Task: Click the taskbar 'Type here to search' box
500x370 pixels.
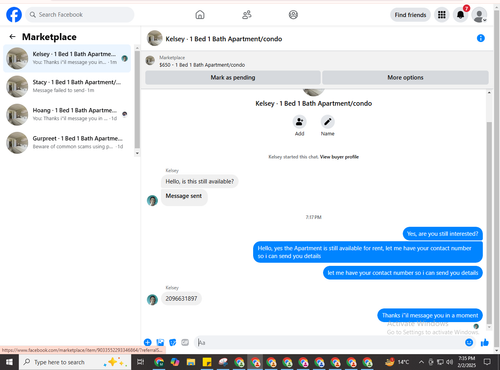Action: [75, 362]
